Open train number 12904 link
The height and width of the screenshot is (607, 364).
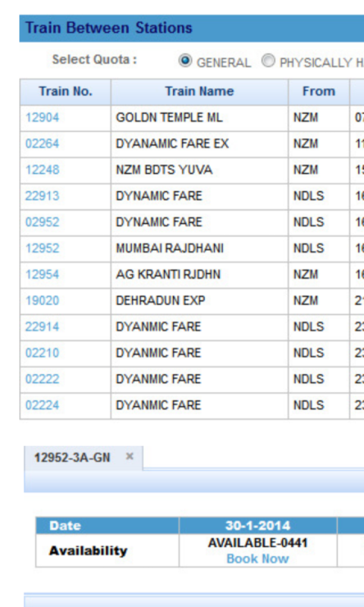(42, 118)
